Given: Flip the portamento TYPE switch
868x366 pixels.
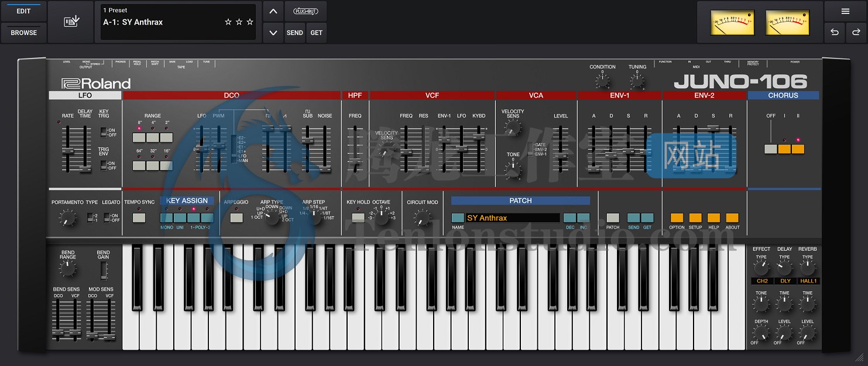Looking at the screenshot, I should 90,217.
